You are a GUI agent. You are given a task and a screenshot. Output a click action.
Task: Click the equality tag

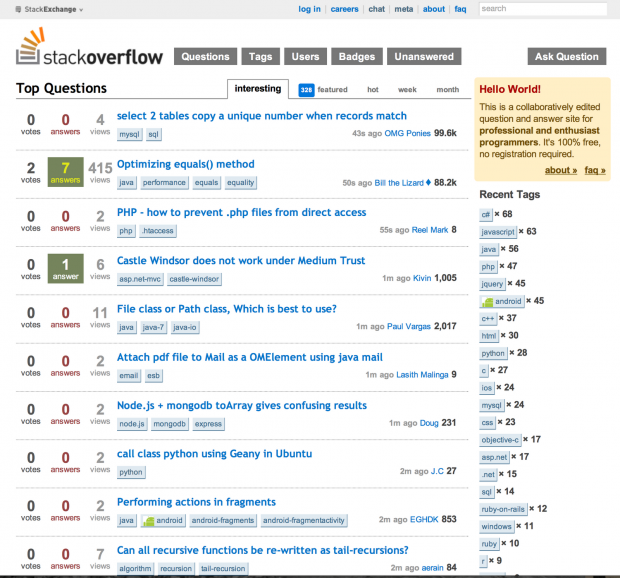tap(240, 183)
